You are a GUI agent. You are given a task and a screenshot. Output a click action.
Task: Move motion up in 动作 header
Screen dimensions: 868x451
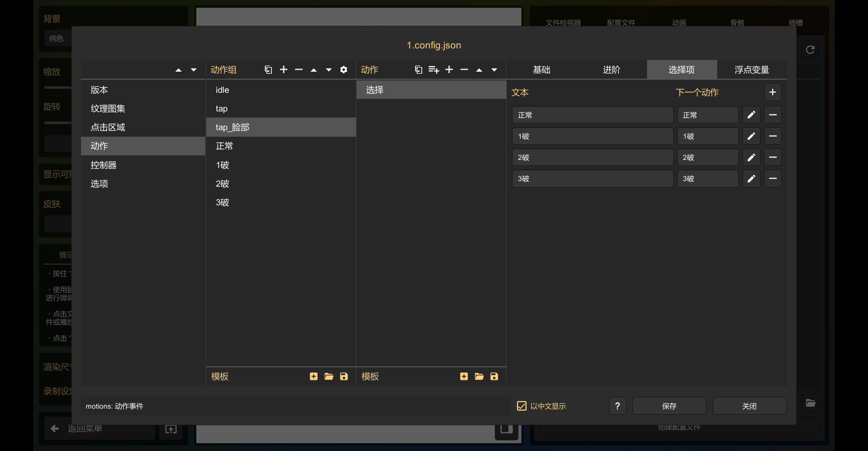tap(479, 70)
